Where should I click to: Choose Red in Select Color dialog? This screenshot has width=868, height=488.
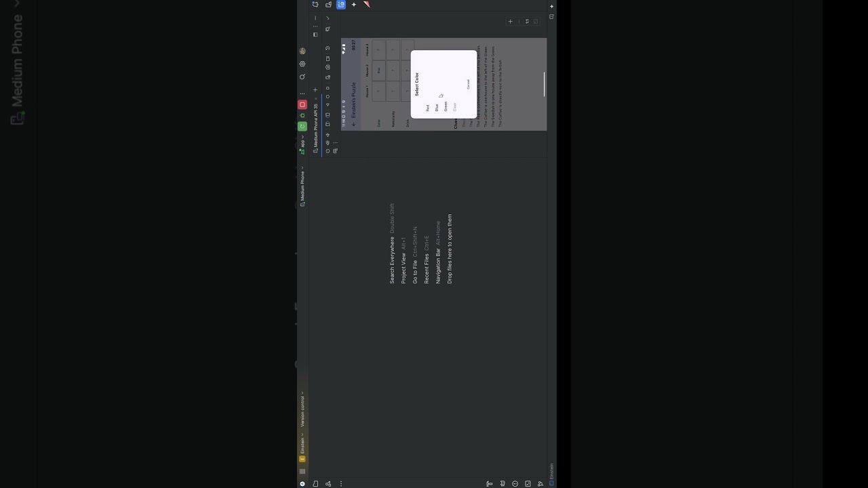pyautogui.click(x=428, y=108)
